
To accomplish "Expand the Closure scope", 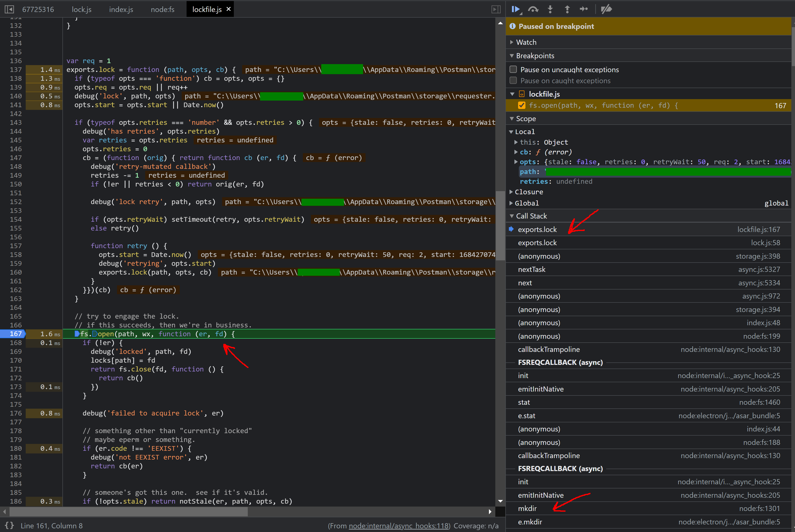I will (529, 192).
